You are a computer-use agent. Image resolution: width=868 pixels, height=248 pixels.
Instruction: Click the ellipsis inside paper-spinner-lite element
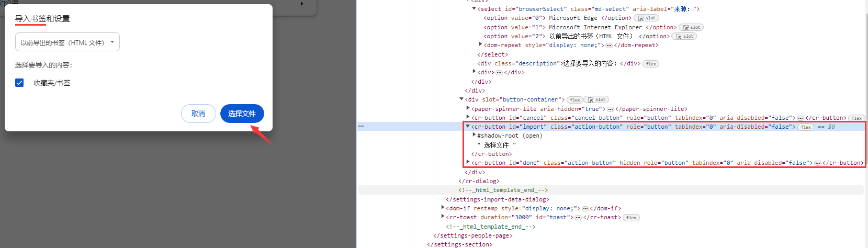pyautogui.click(x=611, y=109)
